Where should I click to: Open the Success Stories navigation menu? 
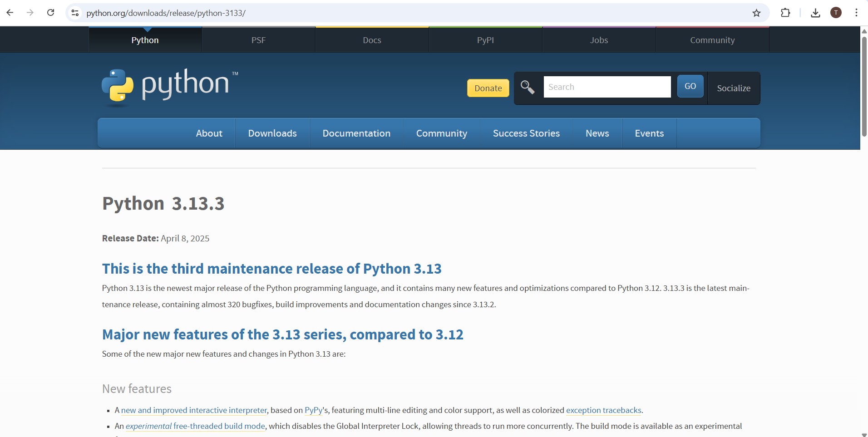[526, 133]
